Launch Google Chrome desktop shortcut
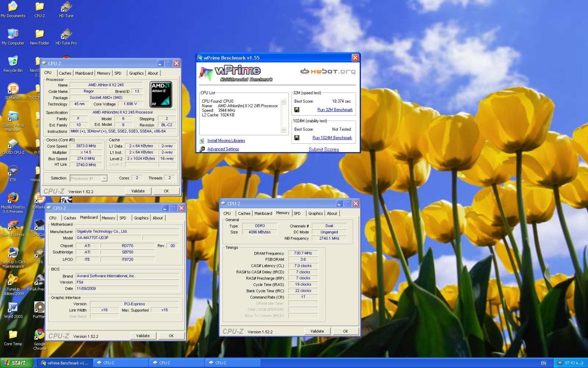Screen dimensions: 588x368 40,340
